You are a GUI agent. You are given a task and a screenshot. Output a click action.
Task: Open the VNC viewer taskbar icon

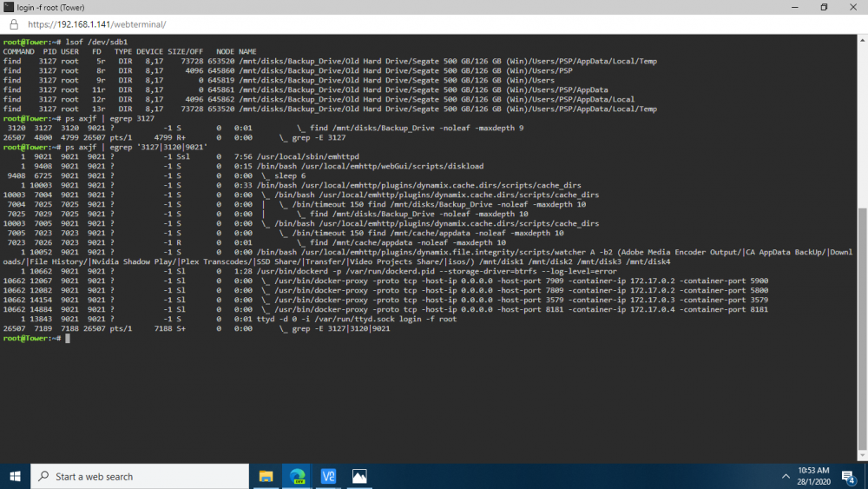(328, 476)
